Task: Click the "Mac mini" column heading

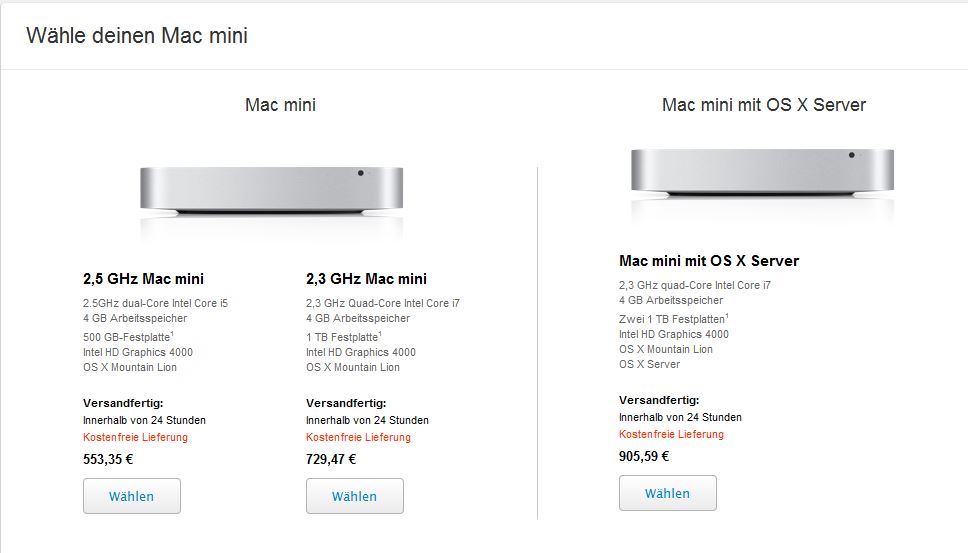Action: pos(280,104)
